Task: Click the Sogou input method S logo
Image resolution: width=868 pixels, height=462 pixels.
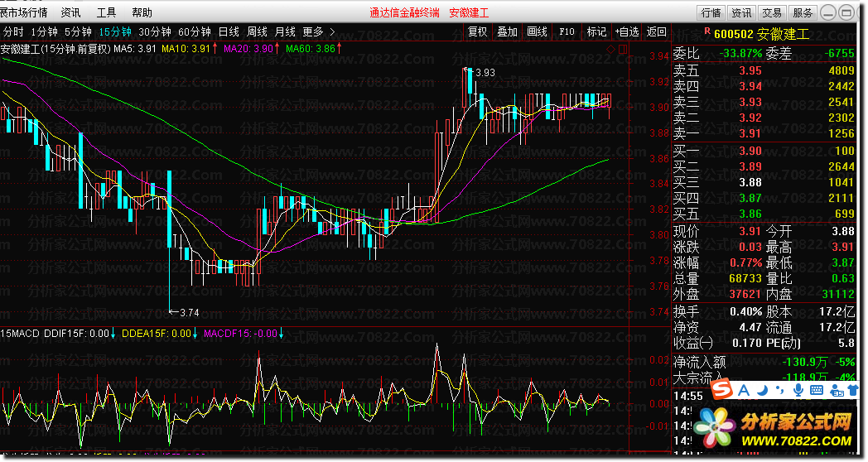Action: (x=722, y=390)
